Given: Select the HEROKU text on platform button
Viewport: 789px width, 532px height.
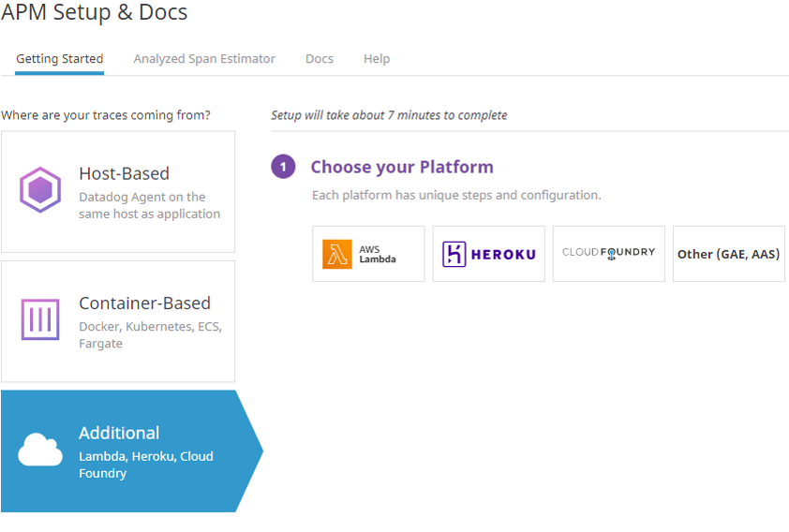Looking at the screenshot, I should [503, 254].
